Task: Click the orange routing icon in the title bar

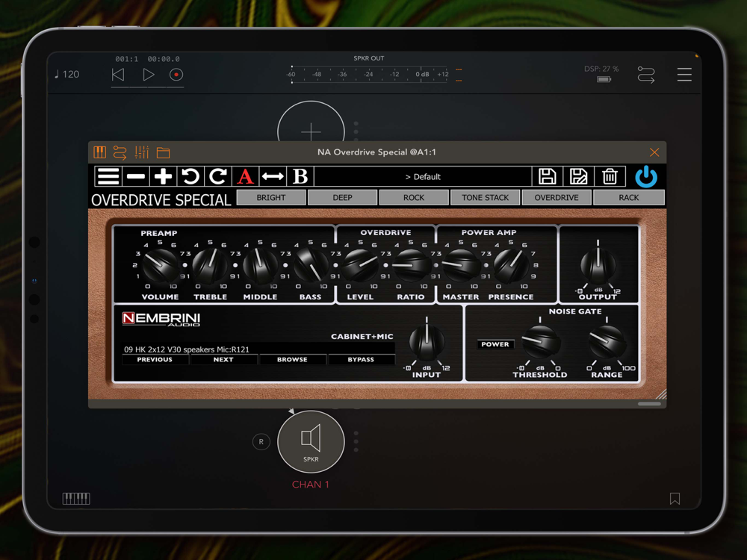Action: pos(120,152)
